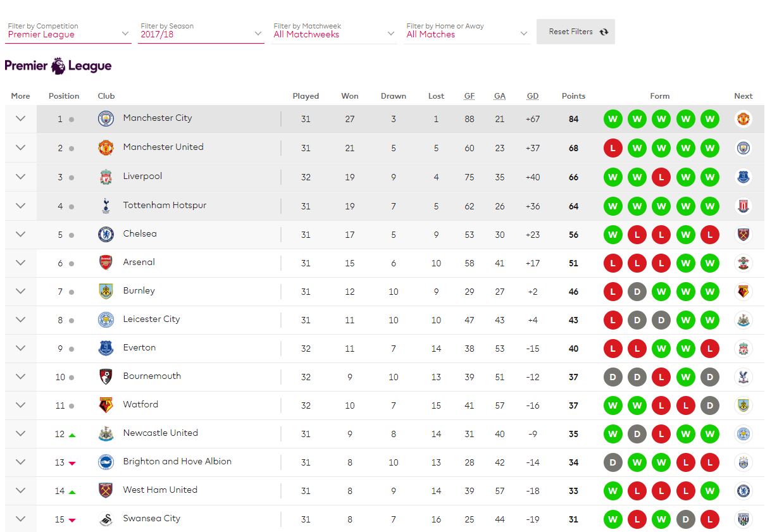Click Arsenal's next opponent Southampton badge
Screen dimensions: 765x532
pyautogui.click(x=743, y=263)
